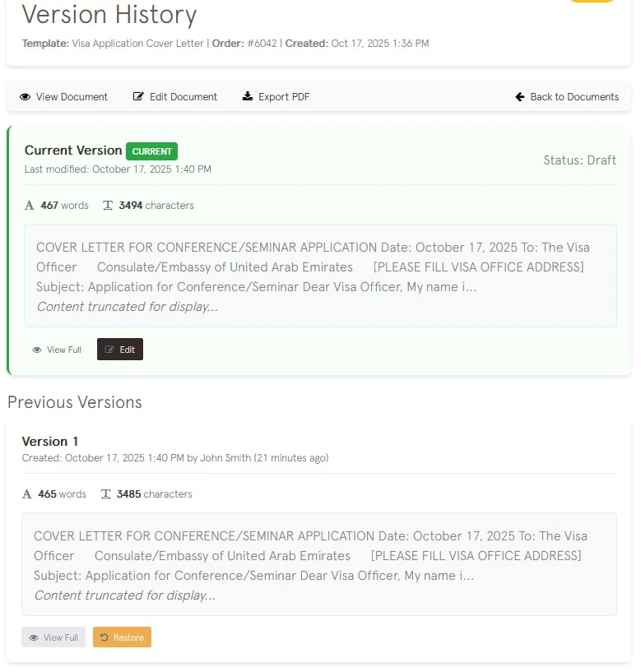This screenshot has height=672, width=641.
Task: Export the document as PDF
Action: [x=277, y=97]
